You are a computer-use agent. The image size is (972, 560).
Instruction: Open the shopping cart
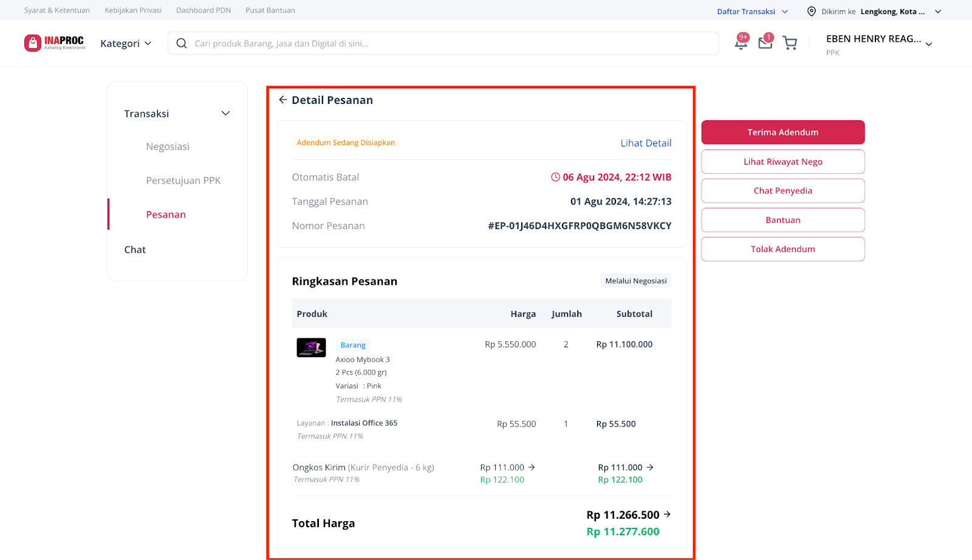coord(790,43)
